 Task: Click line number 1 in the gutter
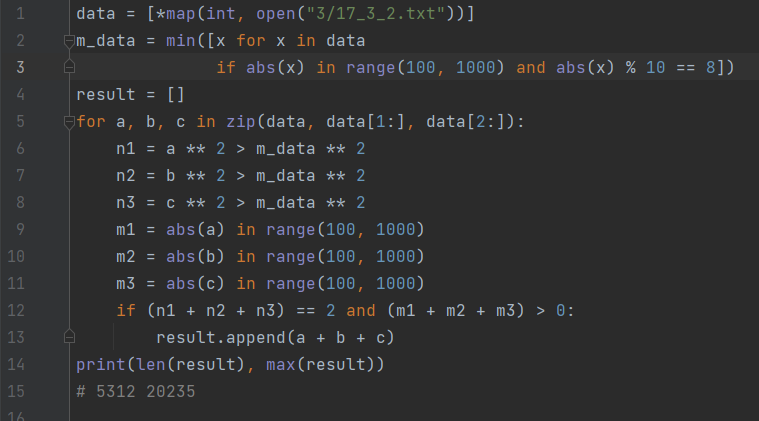coord(20,14)
